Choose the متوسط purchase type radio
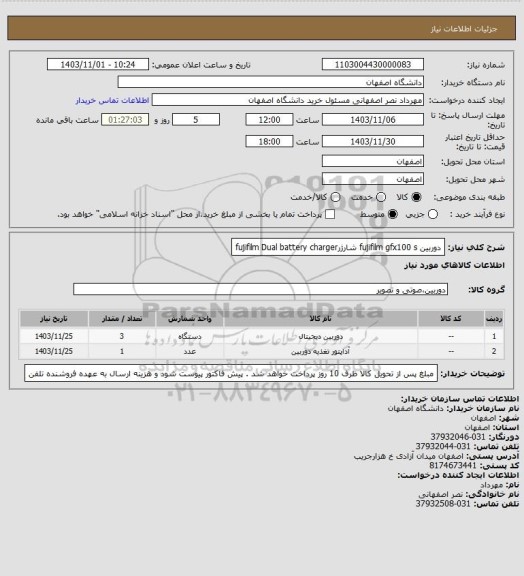 (393, 214)
